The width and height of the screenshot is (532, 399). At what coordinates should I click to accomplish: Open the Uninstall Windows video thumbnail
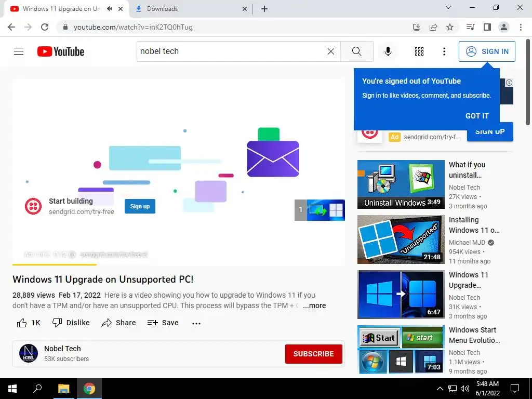tap(401, 184)
